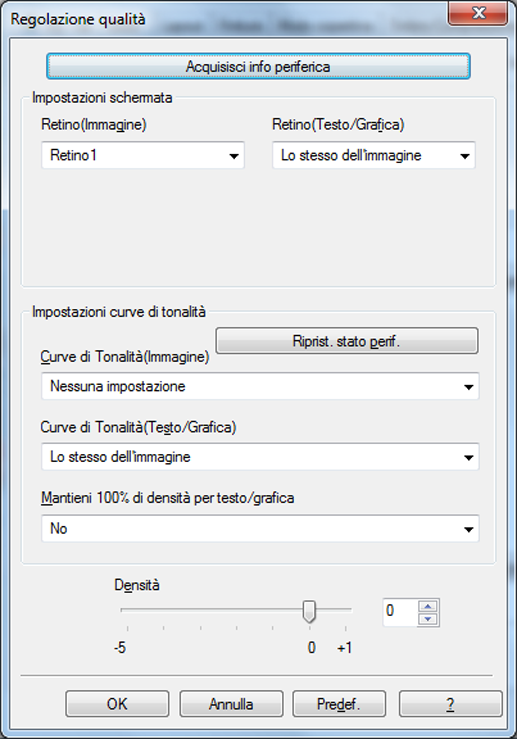Expand the Retino(Testo/Grafica) combo box
This screenshot has height=739, width=517.
[x=374, y=155]
